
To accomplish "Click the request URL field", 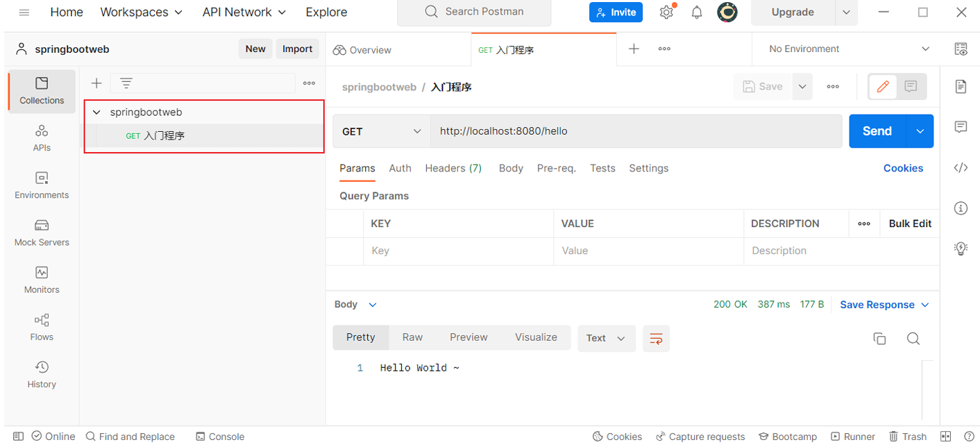I will (x=636, y=131).
